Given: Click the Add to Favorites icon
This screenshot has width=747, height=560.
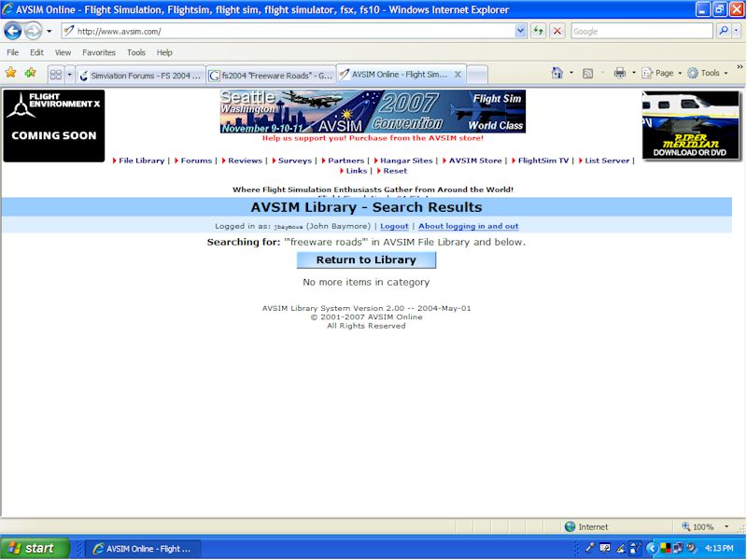Looking at the screenshot, I should coord(31,73).
